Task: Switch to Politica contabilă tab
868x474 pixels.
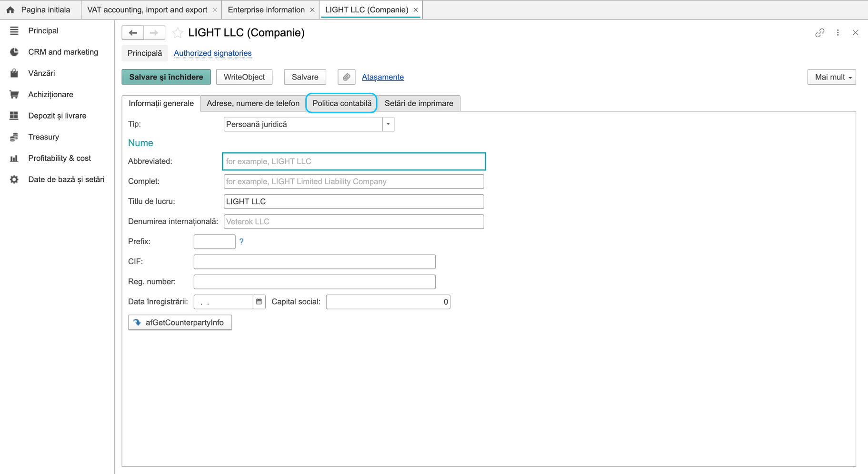Action: coord(342,103)
